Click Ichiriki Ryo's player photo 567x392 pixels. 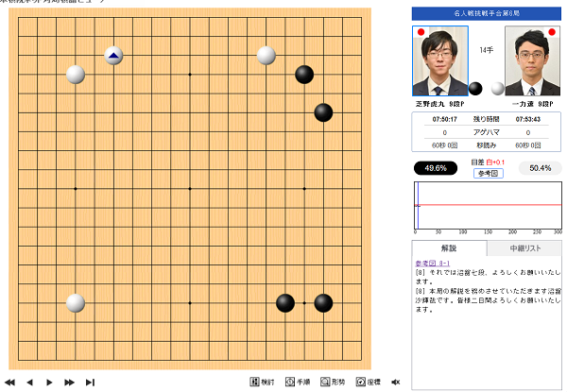(x=532, y=60)
